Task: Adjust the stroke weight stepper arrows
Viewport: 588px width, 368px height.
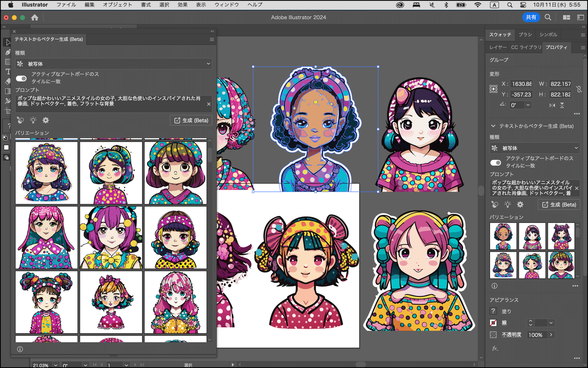Action: (530, 323)
